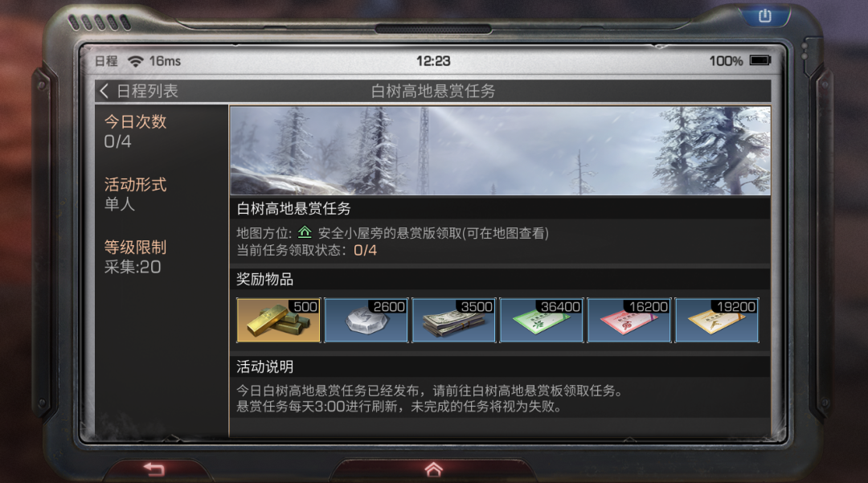Screen dimensions: 868x483
Task: Select the green voucher reward marked 36400
Action: pos(542,320)
